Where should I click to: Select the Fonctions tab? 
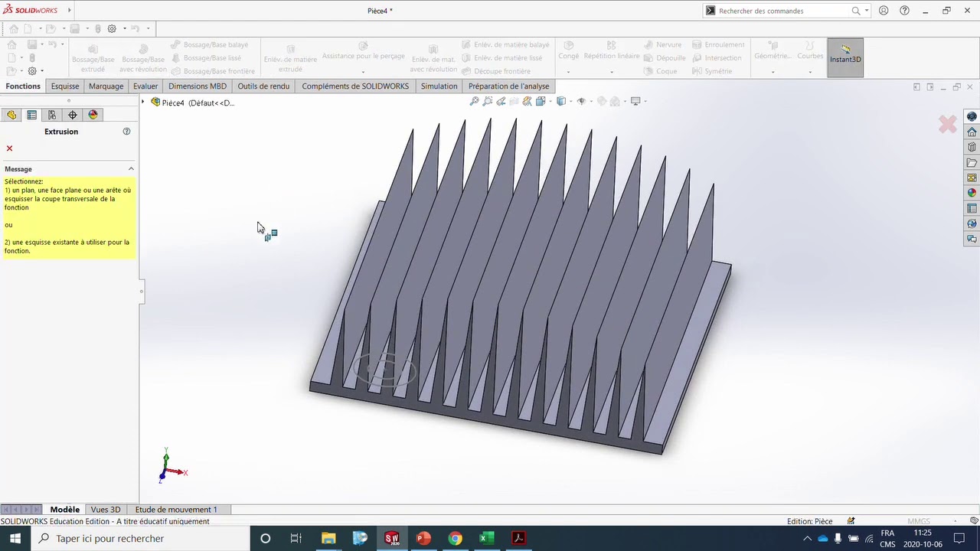click(23, 86)
